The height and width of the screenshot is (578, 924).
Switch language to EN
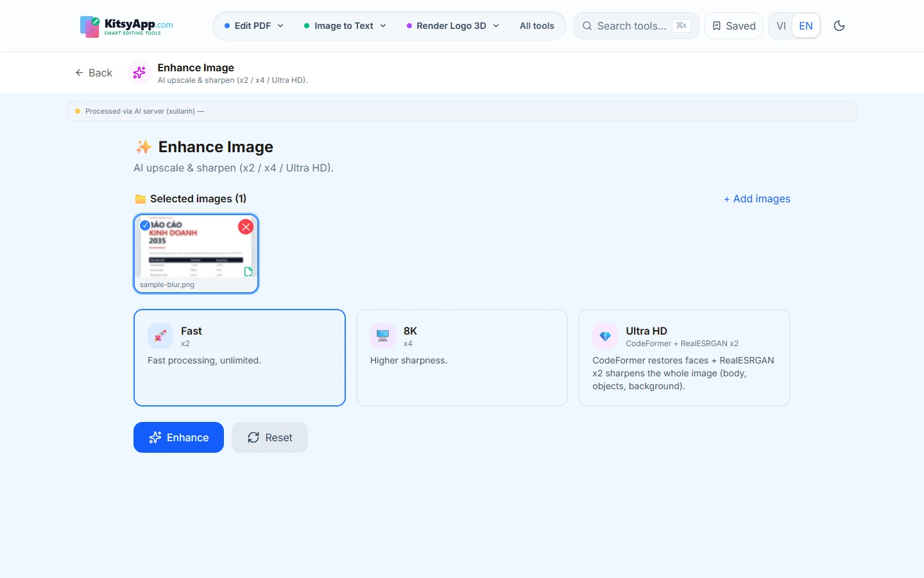coord(806,26)
